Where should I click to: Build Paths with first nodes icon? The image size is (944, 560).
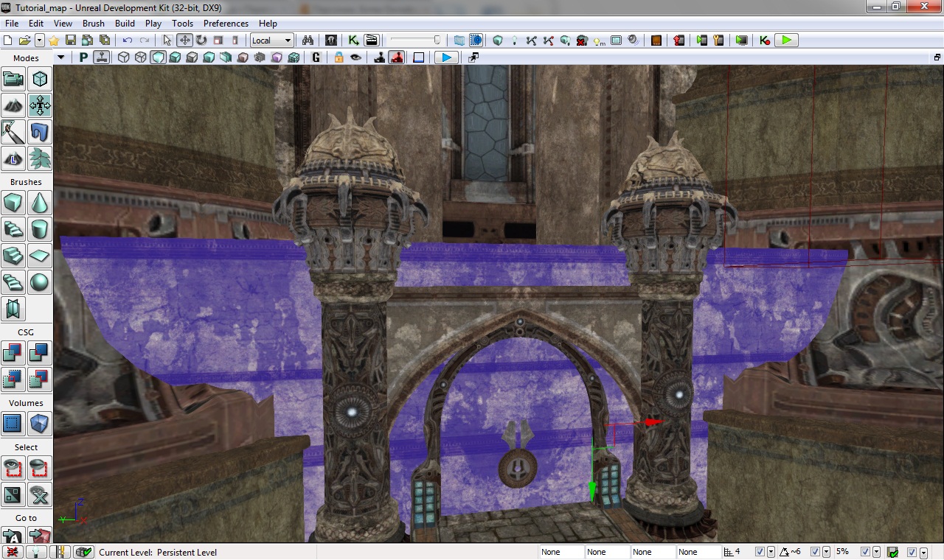click(532, 41)
